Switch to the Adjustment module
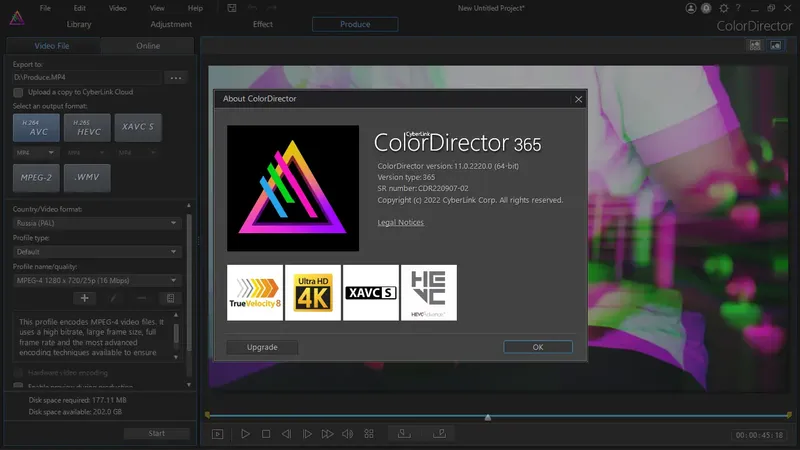This screenshot has width=800, height=450. coord(171,24)
